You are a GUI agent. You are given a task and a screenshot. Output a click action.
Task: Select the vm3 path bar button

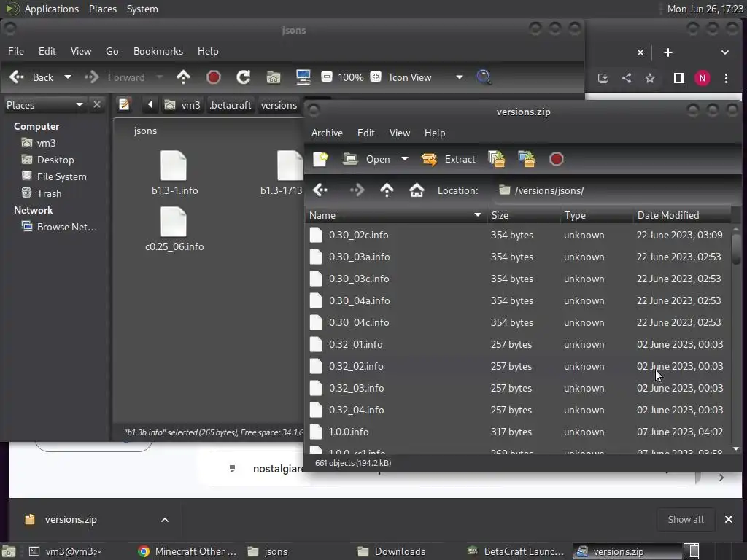click(x=182, y=105)
